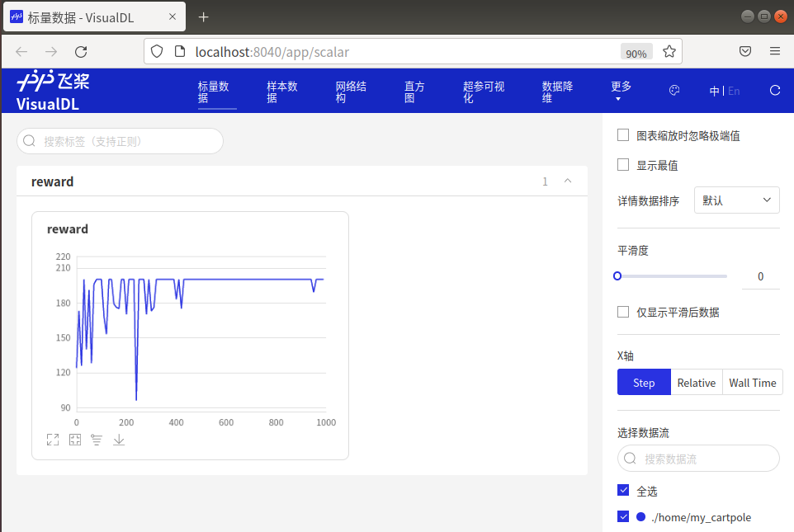This screenshot has width=794, height=532.
Task: Enable 图表缩放时忽略极端值 checkbox
Action: click(623, 135)
